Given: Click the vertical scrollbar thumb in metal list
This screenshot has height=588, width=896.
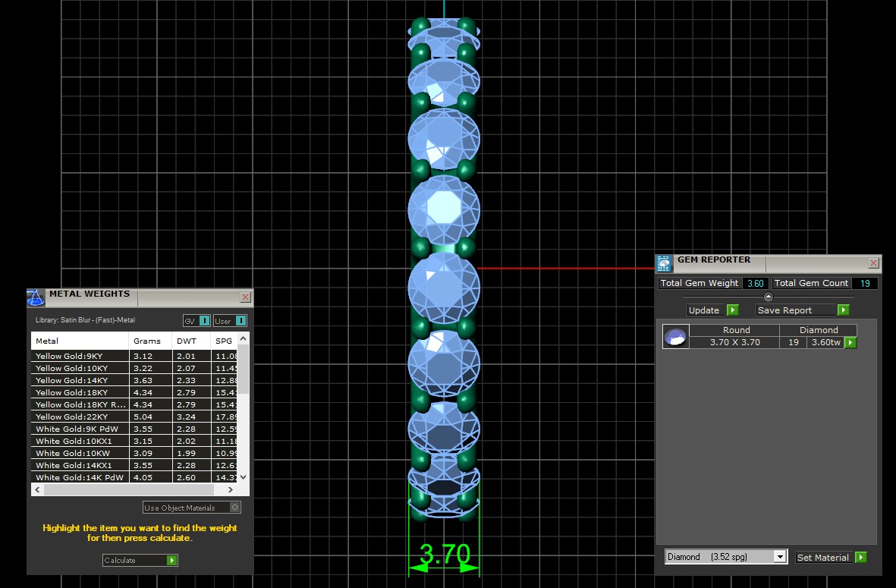Looking at the screenshot, I should coord(244,369).
